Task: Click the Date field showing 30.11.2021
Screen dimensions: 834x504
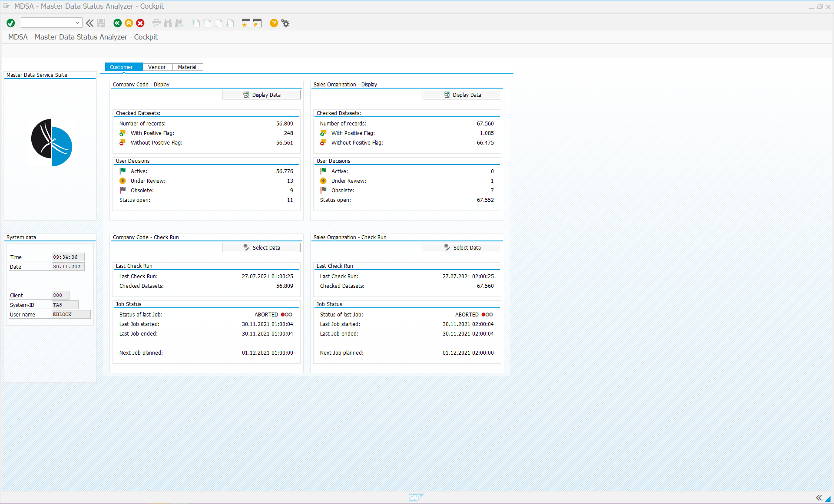Action: (68, 267)
